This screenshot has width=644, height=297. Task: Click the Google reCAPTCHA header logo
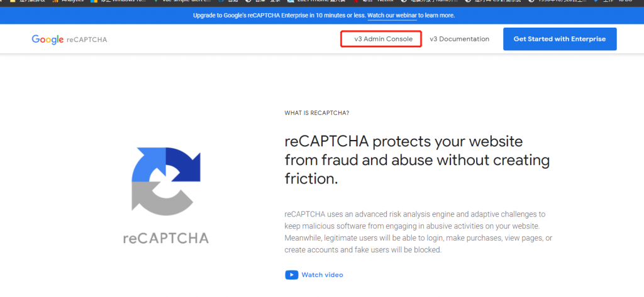tap(69, 40)
